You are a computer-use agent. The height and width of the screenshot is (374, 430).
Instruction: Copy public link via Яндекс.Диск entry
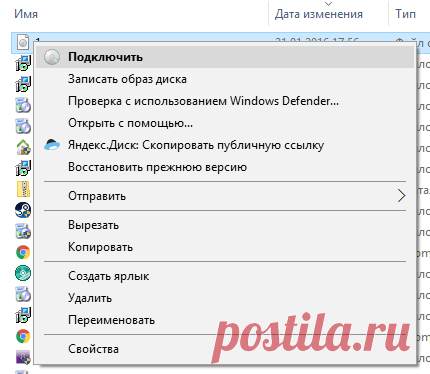pos(225,145)
